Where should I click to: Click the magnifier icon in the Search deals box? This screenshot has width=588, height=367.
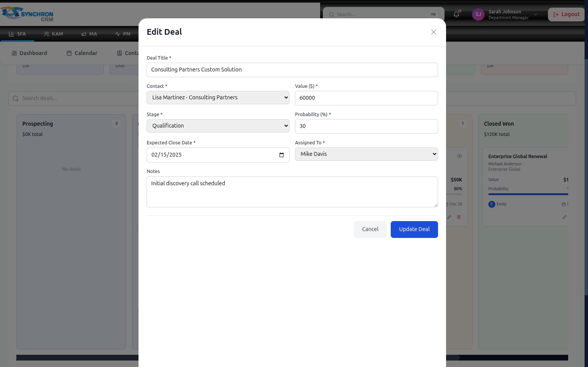click(16, 99)
